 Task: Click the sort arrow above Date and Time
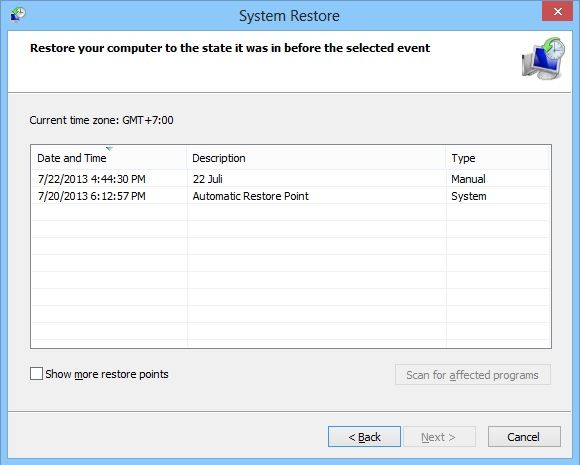[x=109, y=148]
